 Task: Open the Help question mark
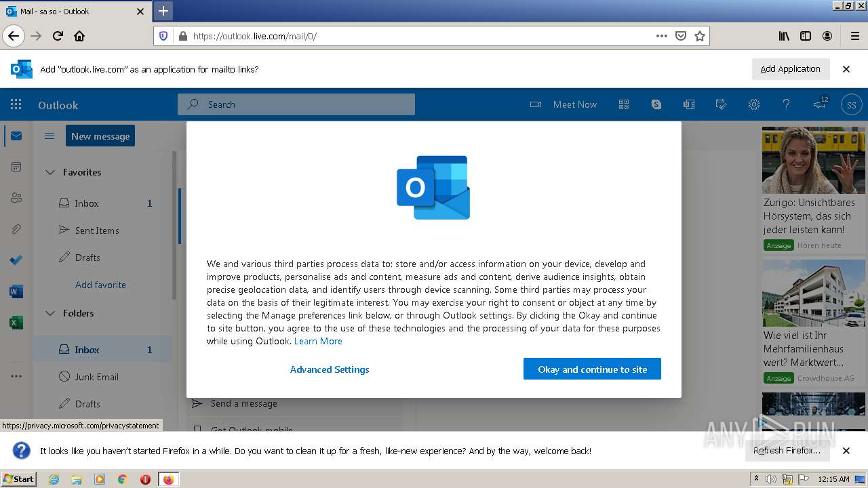[787, 104]
